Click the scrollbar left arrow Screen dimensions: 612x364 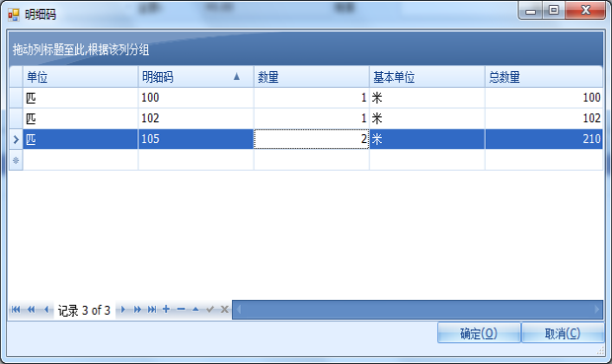pos(239,310)
